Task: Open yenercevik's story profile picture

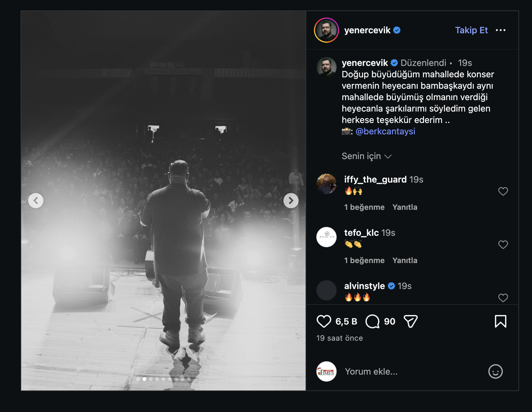Action: pos(326,30)
